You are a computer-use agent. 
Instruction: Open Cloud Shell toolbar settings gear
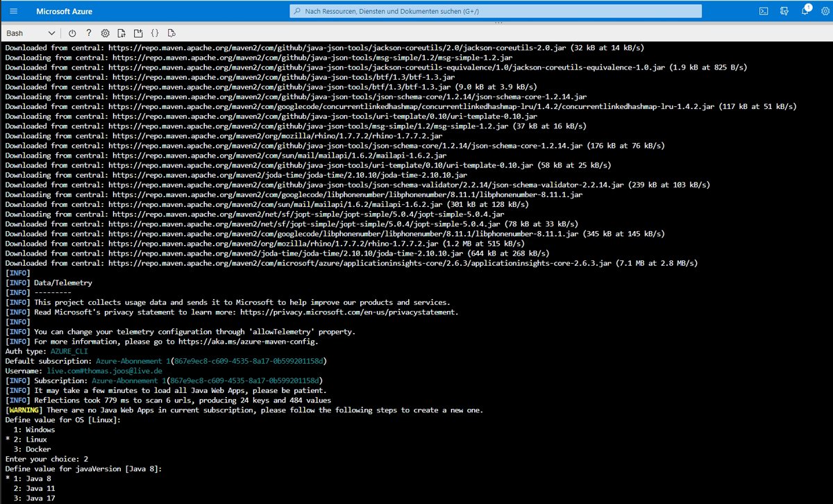click(106, 33)
